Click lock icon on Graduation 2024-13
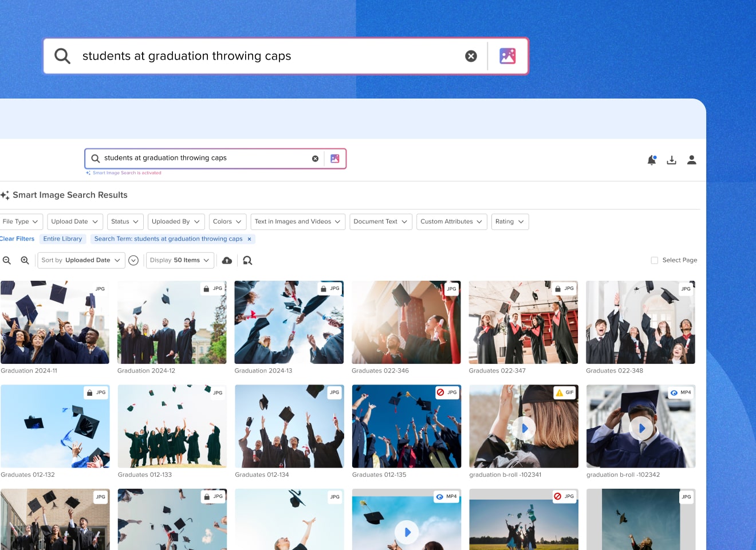 (x=324, y=289)
